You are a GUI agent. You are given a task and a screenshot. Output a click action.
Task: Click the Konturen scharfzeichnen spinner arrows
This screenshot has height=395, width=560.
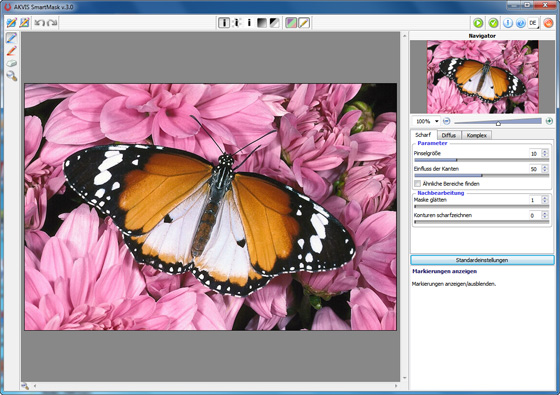tap(545, 215)
